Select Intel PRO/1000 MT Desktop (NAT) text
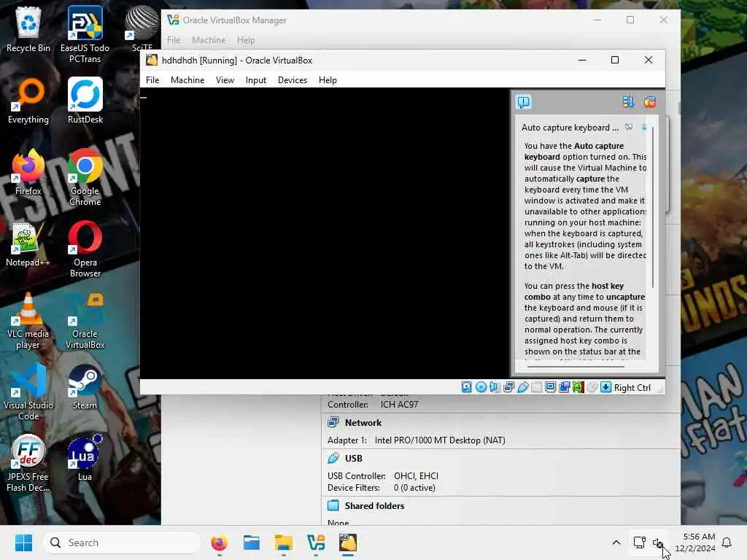747x560 pixels. 440,440
